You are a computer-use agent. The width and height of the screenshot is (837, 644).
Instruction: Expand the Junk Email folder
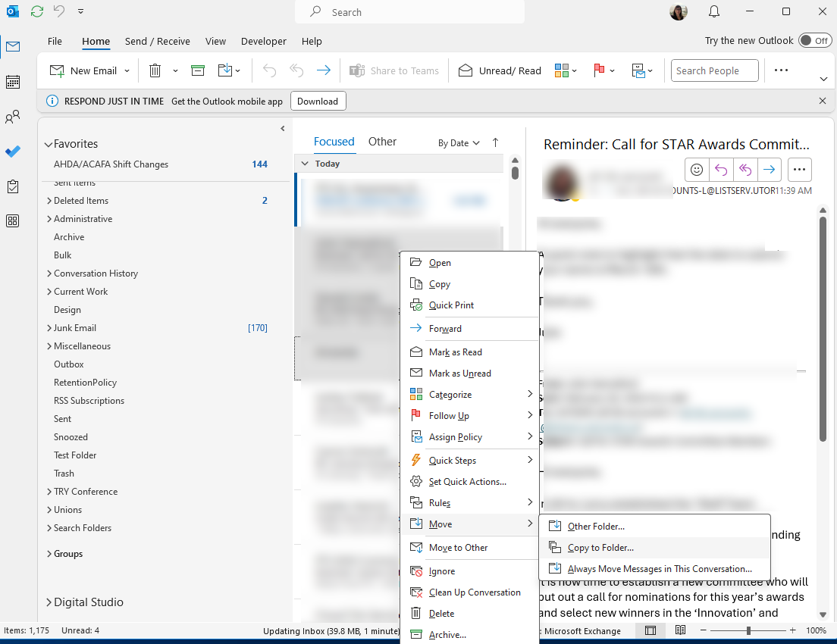point(49,328)
